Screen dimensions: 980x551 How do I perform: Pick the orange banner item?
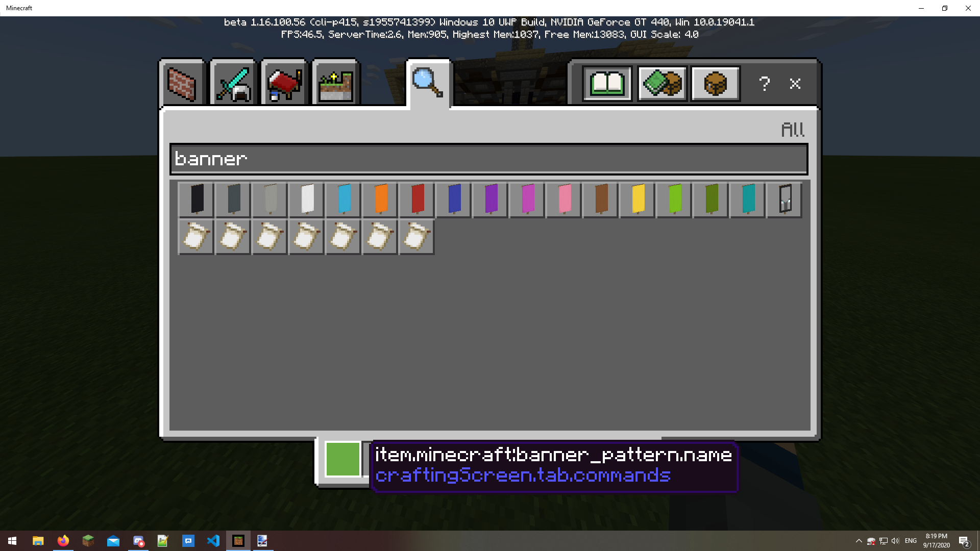[x=380, y=199]
